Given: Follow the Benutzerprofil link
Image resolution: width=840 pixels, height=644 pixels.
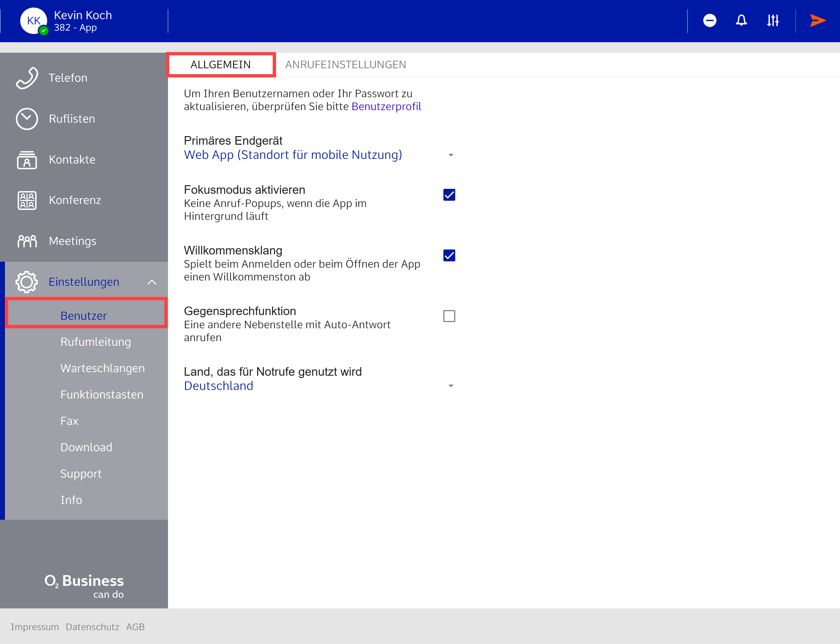Looking at the screenshot, I should click(386, 106).
